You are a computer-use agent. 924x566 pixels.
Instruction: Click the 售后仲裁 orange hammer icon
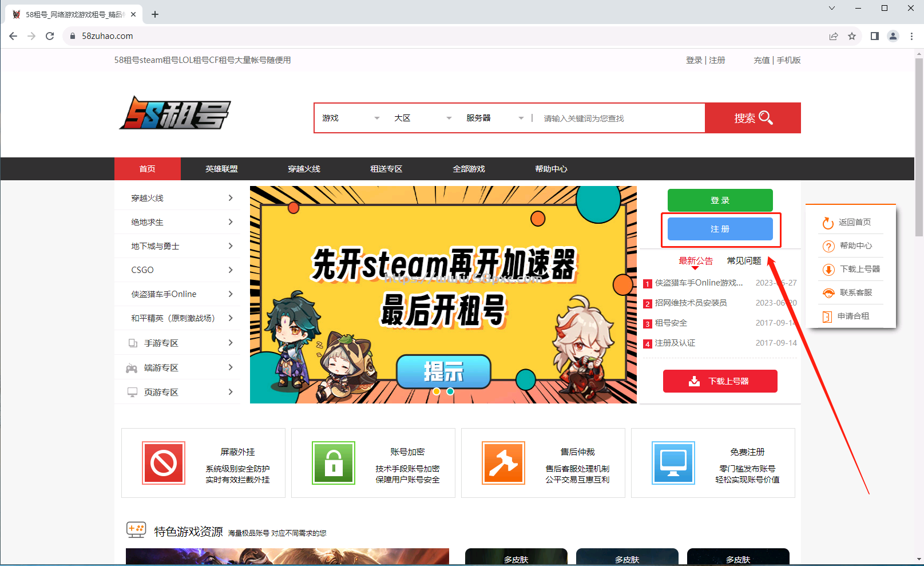[x=503, y=463]
